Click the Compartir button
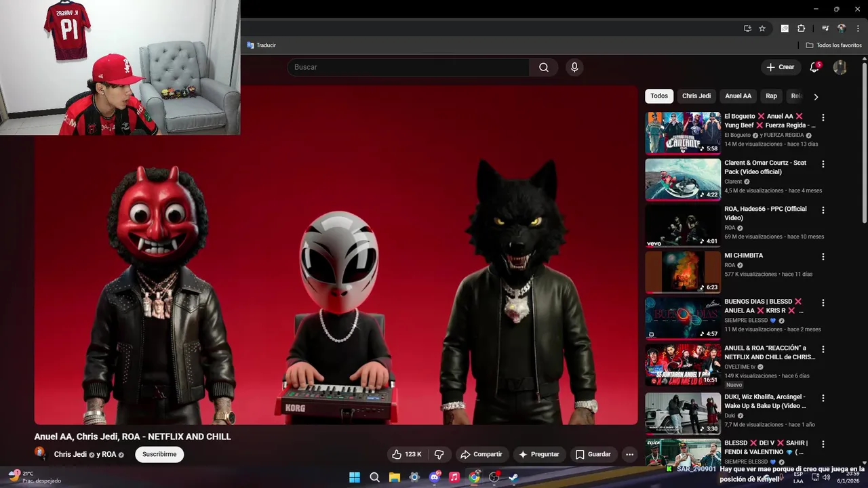The width and height of the screenshot is (868, 488). coord(481,454)
